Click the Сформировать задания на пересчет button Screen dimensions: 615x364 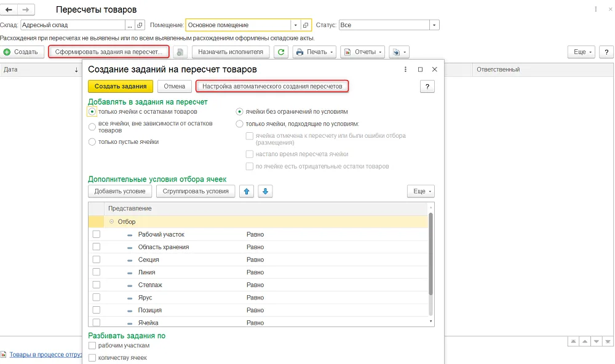tap(109, 52)
